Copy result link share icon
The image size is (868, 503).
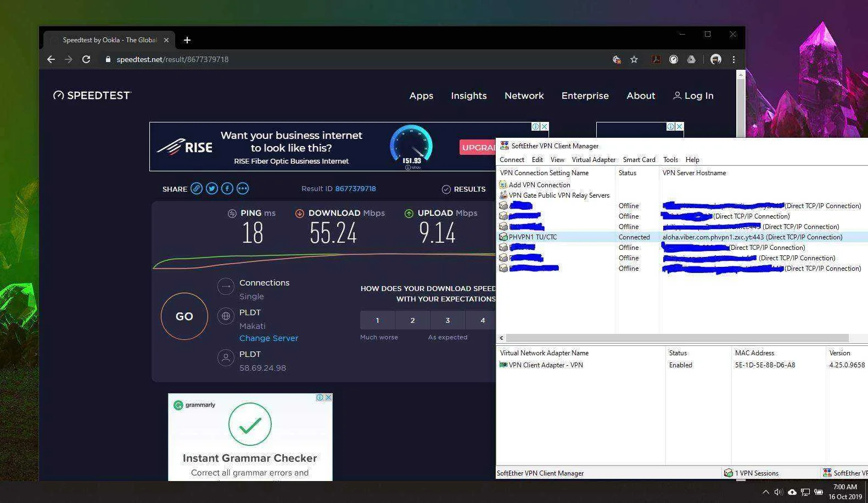pos(197,188)
